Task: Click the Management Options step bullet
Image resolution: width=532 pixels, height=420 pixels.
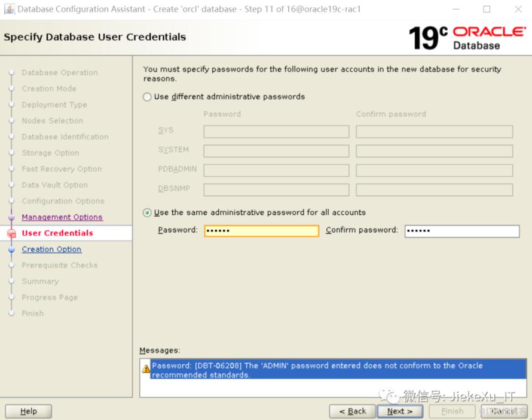Action: (x=11, y=218)
